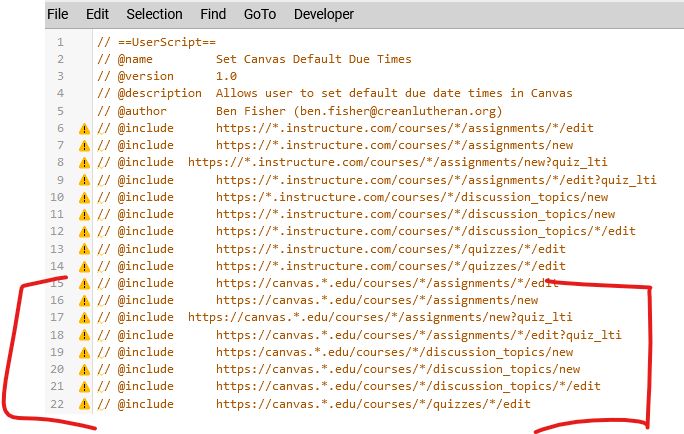Click the canvas 'edit?quiz_lti' URL on line 18

coord(419,335)
